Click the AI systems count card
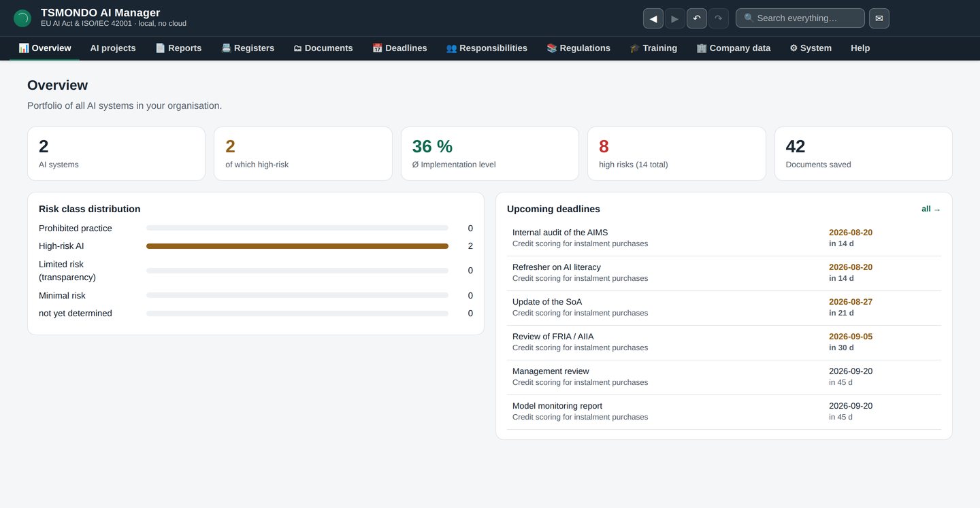The width and height of the screenshot is (980, 508). (x=116, y=154)
